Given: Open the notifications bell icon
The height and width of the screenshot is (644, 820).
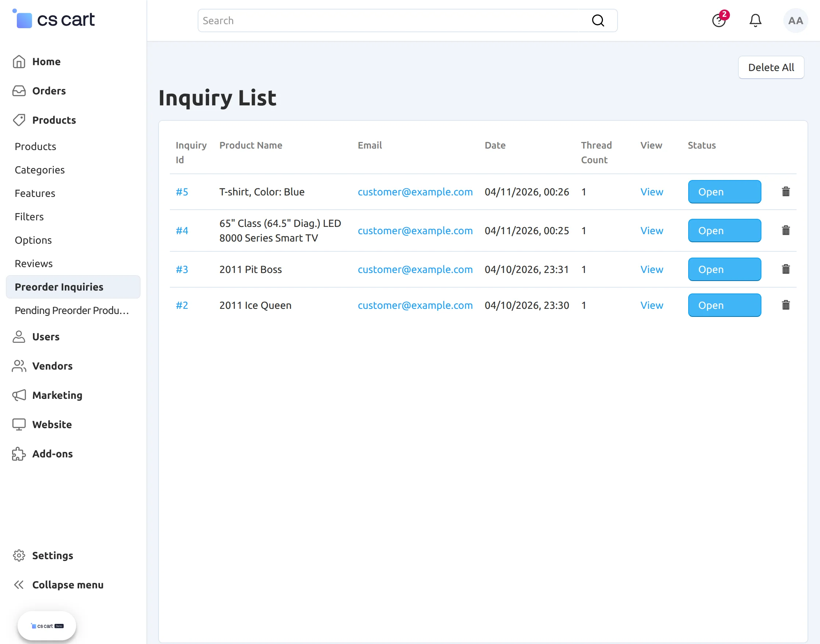Looking at the screenshot, I should [755, 20].
